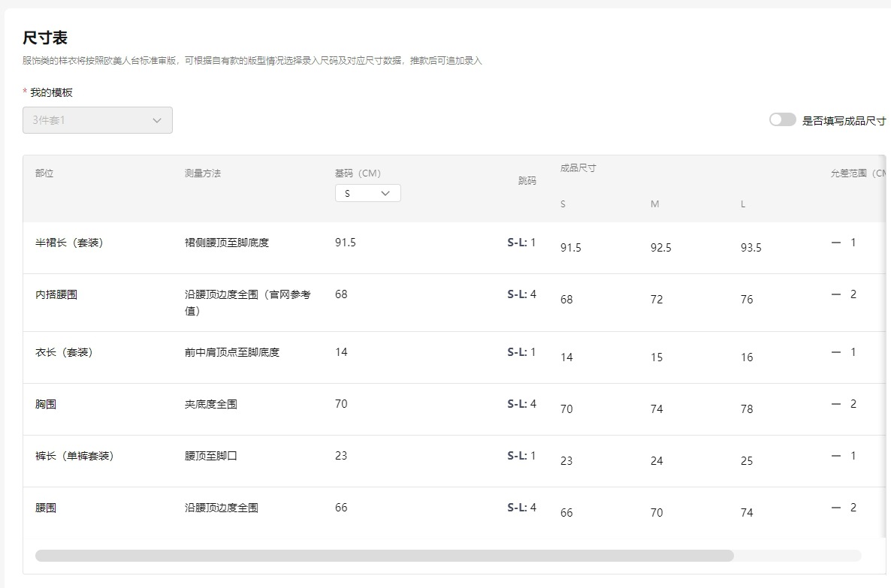891x588 pixels.
Task: Click the L value 74 for 腰围
Action: [x=747, y=512]
